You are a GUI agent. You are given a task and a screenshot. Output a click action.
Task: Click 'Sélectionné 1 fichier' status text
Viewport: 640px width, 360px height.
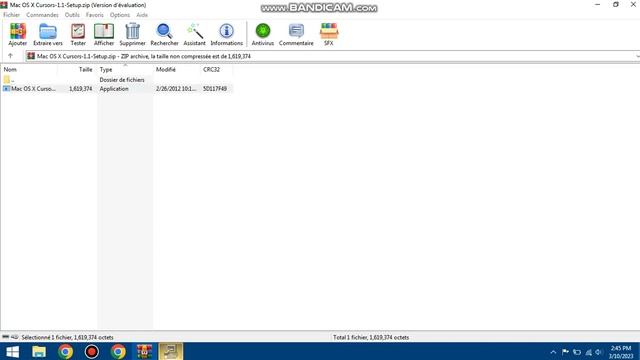67,337
